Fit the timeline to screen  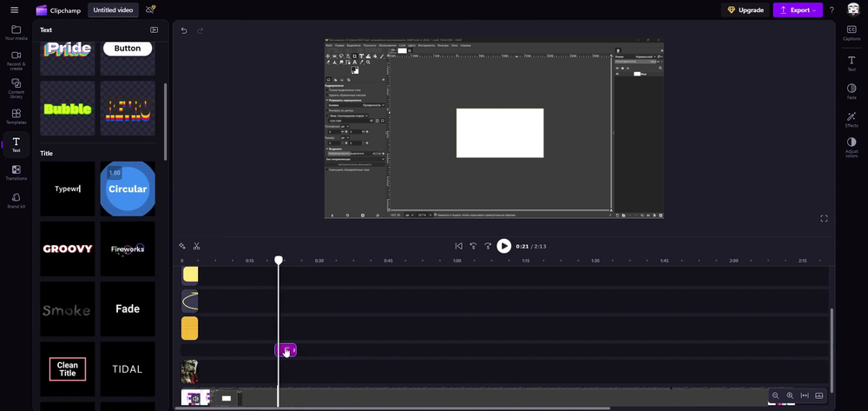click(x=805, y=395)
